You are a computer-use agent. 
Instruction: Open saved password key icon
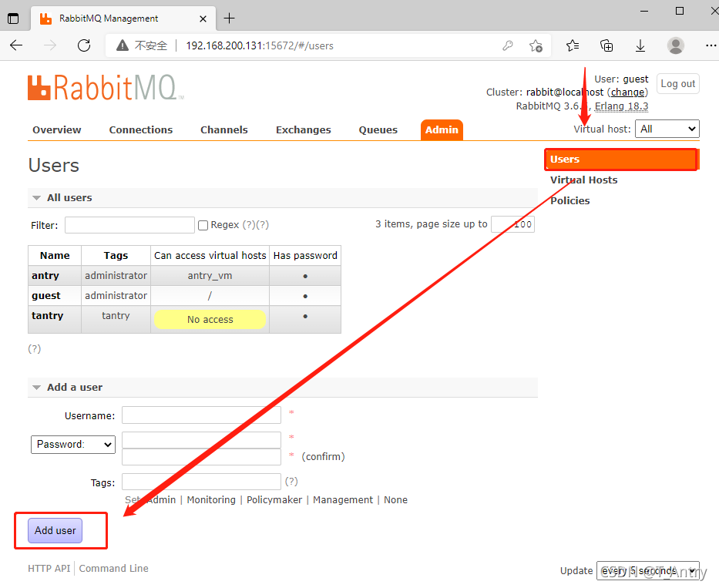(x=508, y=45)
